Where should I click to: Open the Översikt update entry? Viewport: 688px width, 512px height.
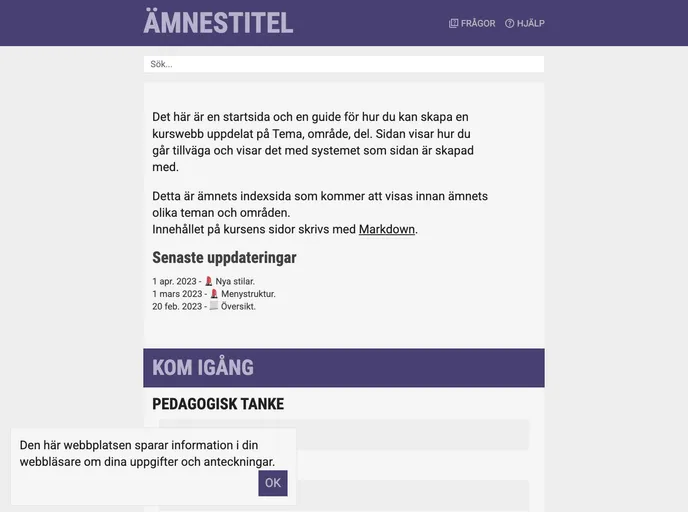point(238,307)
